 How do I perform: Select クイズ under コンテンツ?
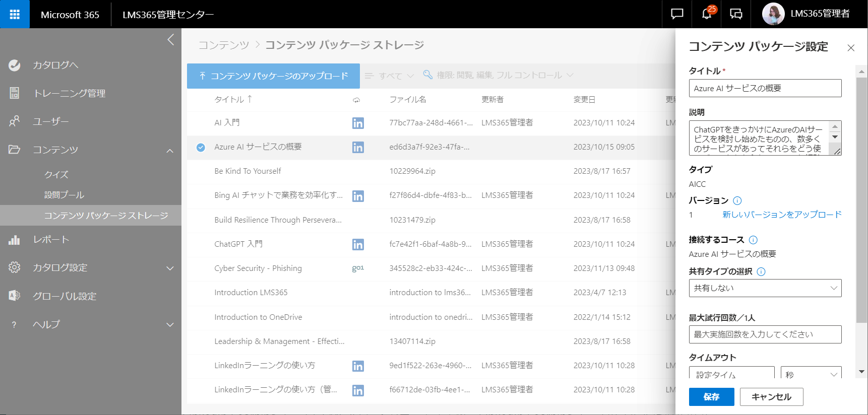[x=56, y=174]
